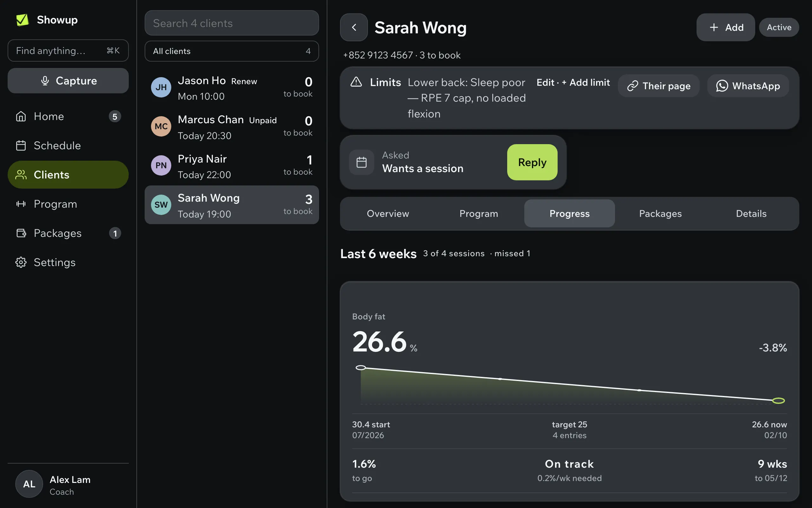Image resolution: width=812 pixels, height=508 pixels.
Task: Click the green Reply button
Action: point(532,162)
